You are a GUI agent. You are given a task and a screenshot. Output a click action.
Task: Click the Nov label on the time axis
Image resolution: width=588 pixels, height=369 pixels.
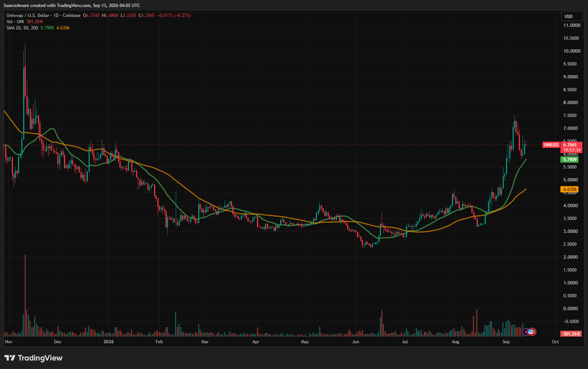(x=9, y=342)
